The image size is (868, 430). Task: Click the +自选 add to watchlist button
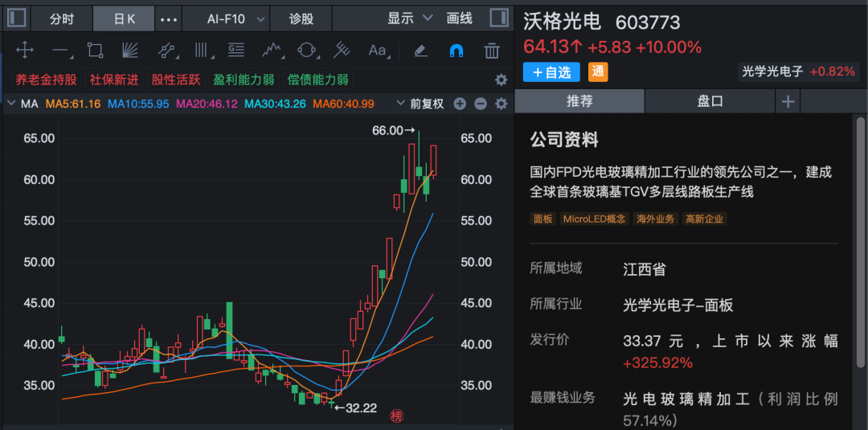pyautogui.click(x=551, y=72)
